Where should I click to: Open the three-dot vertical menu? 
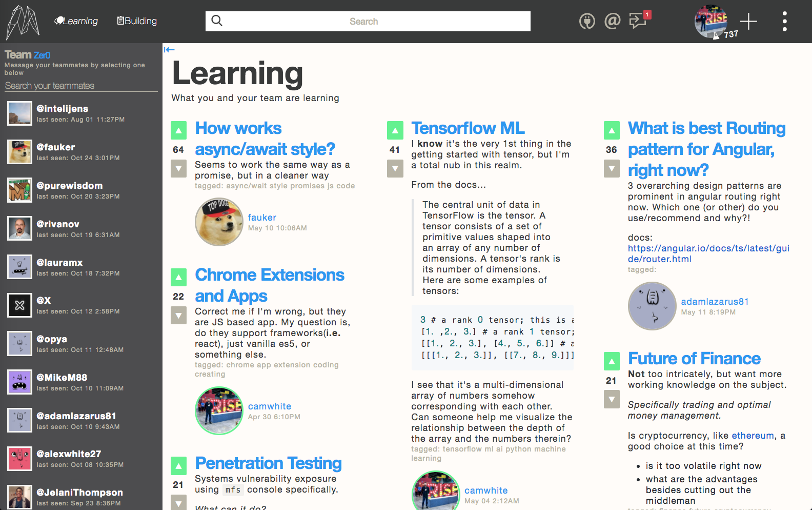[x=784, y=22]
